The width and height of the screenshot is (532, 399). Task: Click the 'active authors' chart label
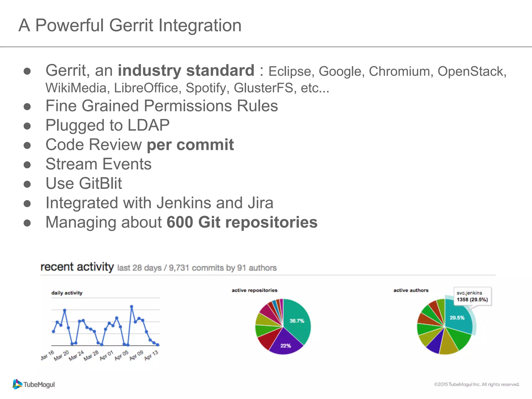[x=411, y=290]
